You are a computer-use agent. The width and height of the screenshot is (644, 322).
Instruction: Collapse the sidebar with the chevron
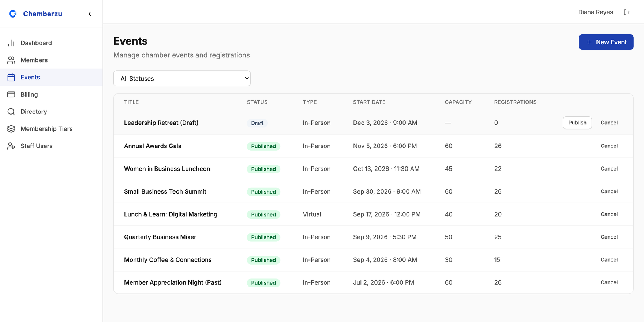coord(90,14)
